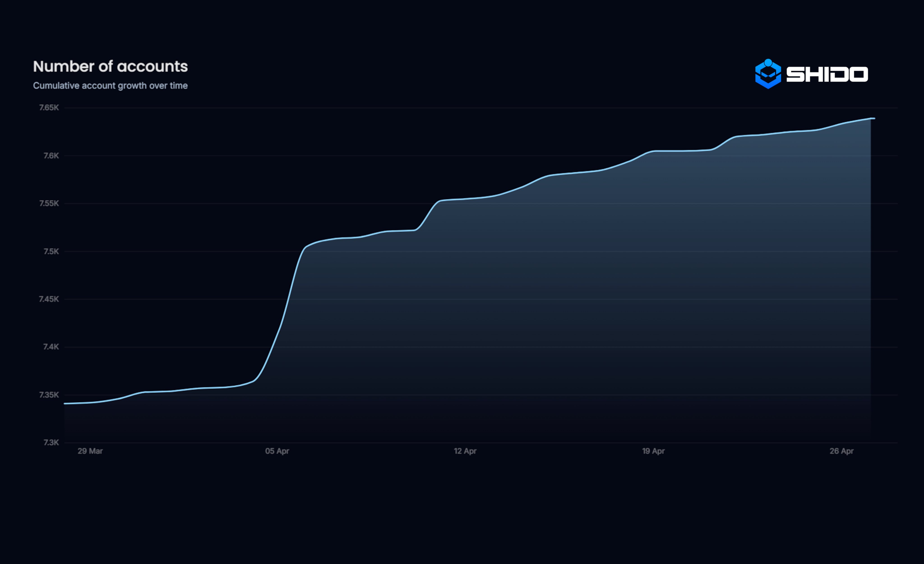Click the 12 Apr x-axis label

tap(465, 451)
